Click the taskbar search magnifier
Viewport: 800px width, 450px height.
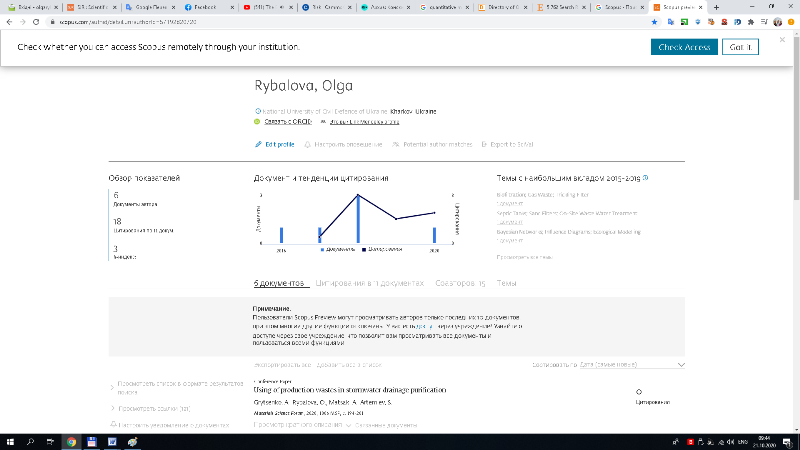coord(30,442)
